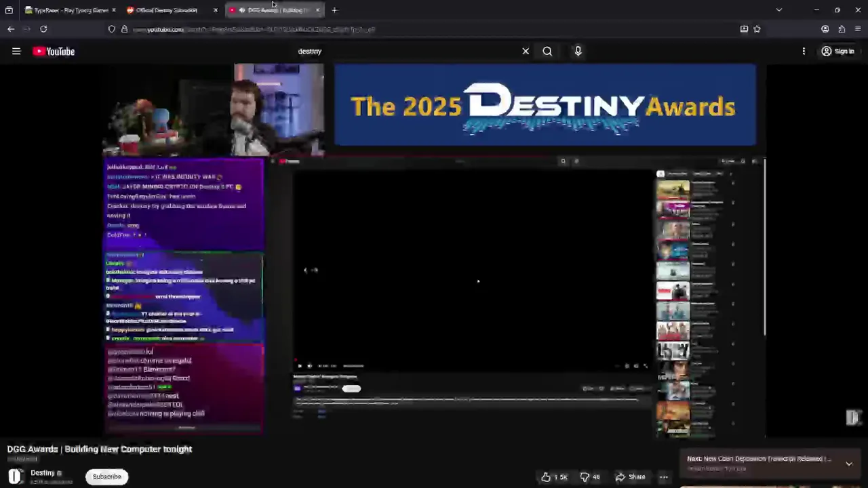
Task: Like the video with thumbs up
Action: pyautogui.click(x=554, y=477)
